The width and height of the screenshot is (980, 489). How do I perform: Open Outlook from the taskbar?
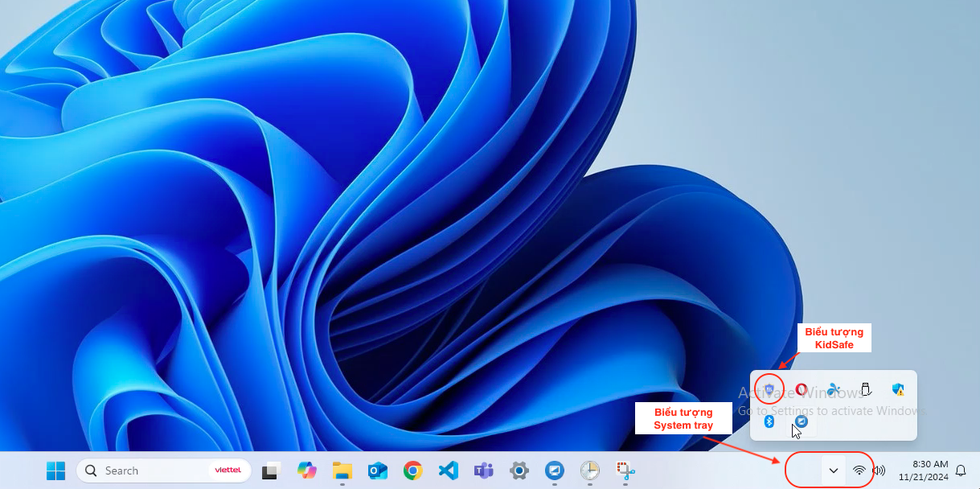pyautogui.click(x=378, y=471)
